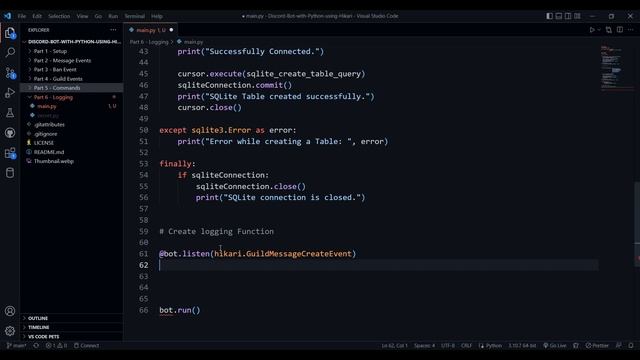Open the Search view icon
Image resolution: width=640 pixels, height=360 pixels.
pyautogui.click(x=10, y=52)
